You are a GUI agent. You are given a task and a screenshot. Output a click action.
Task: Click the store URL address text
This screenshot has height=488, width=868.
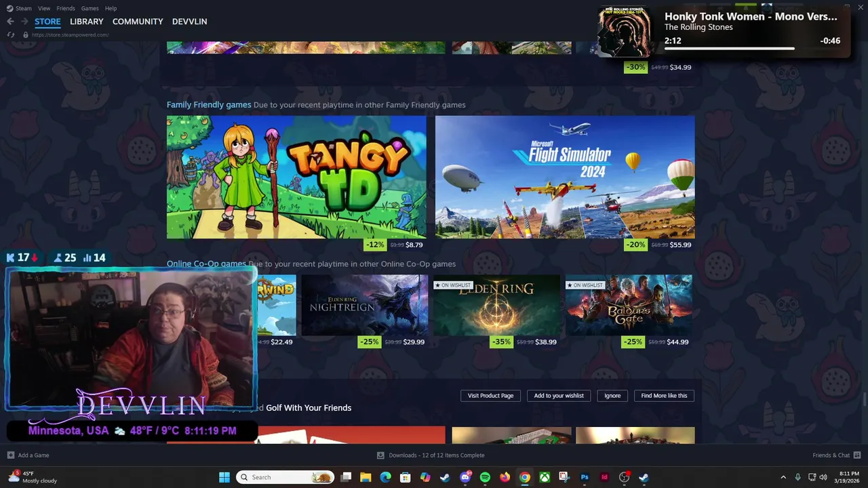71,35
